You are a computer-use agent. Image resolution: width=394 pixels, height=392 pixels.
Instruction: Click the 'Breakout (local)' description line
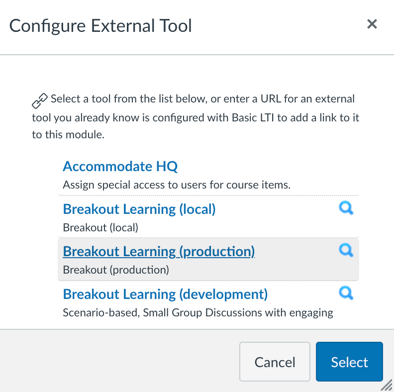click(101, 228)
